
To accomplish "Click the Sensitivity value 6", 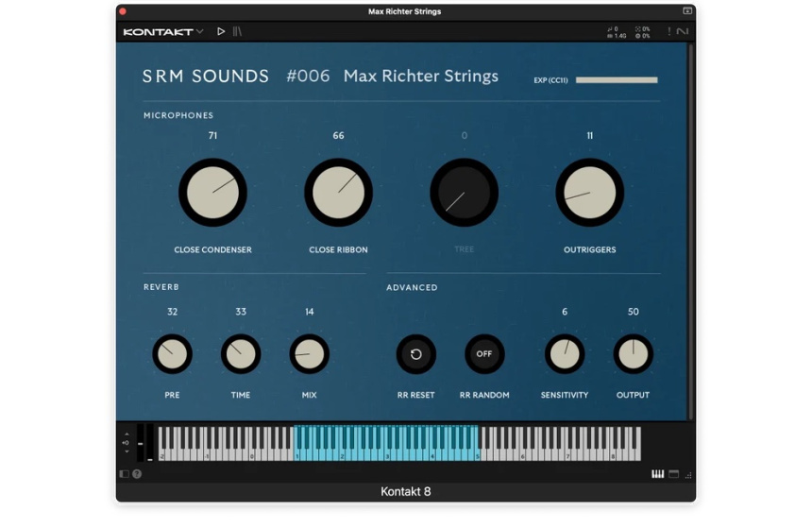I will (565, 312).
